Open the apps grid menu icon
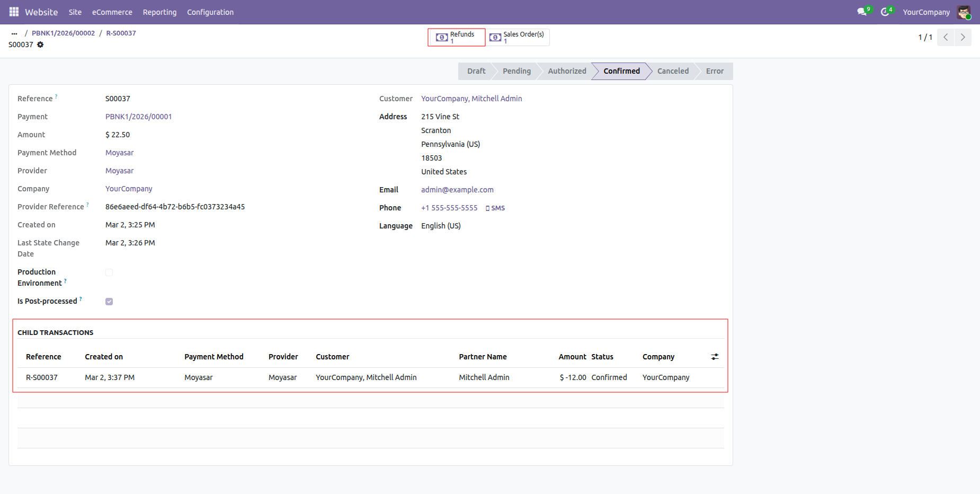 [14, 12]
